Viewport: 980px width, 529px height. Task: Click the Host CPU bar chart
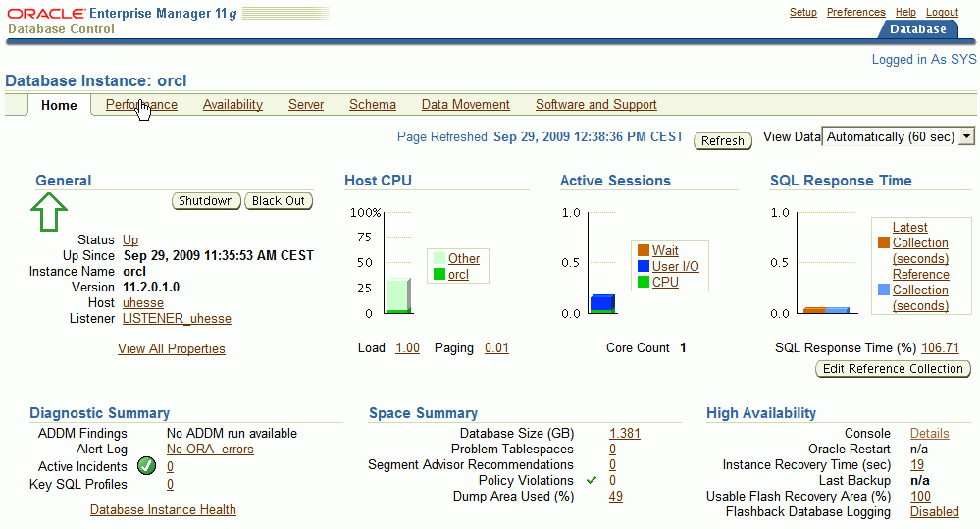(396, 294)
